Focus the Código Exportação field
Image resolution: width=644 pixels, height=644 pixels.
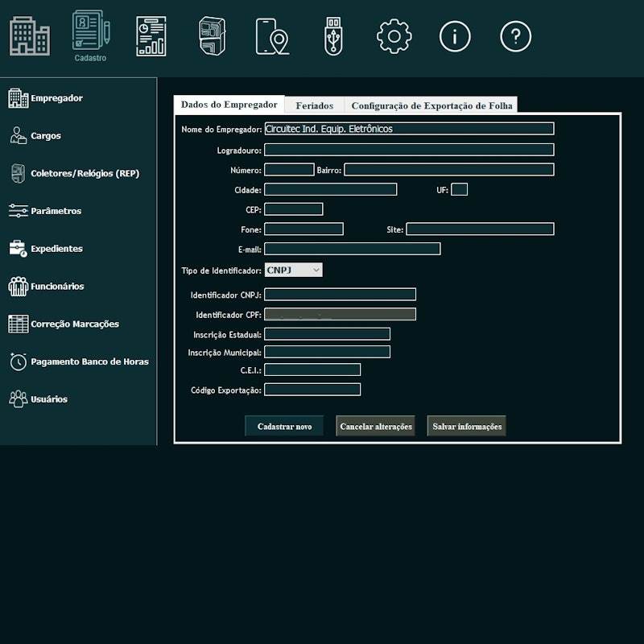click(x=312, y=390)
